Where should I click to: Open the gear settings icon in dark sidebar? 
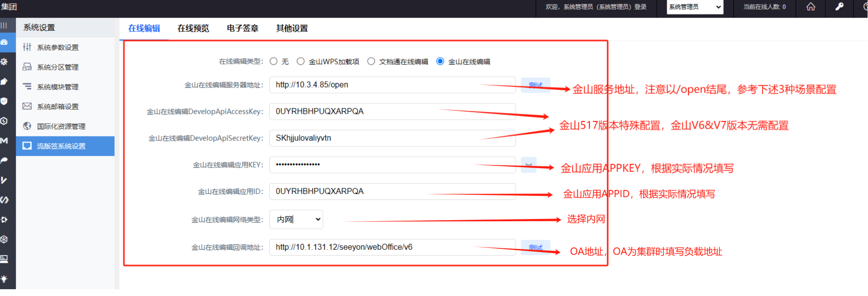pyautogui.click(x=4, y=62)
